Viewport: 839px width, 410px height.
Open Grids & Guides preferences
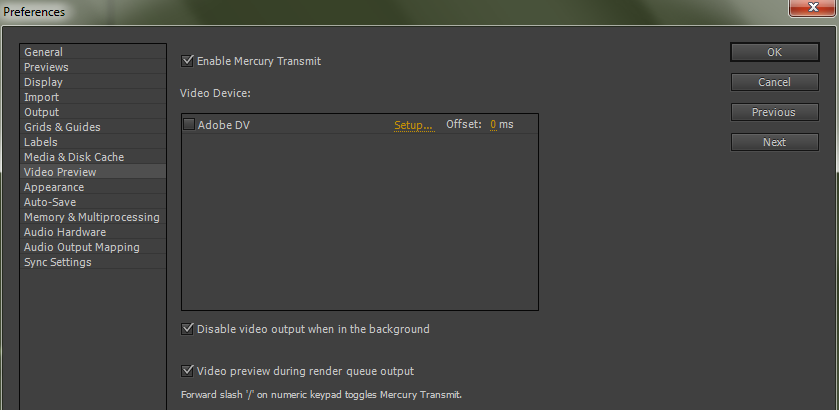[x=93, y=127]
